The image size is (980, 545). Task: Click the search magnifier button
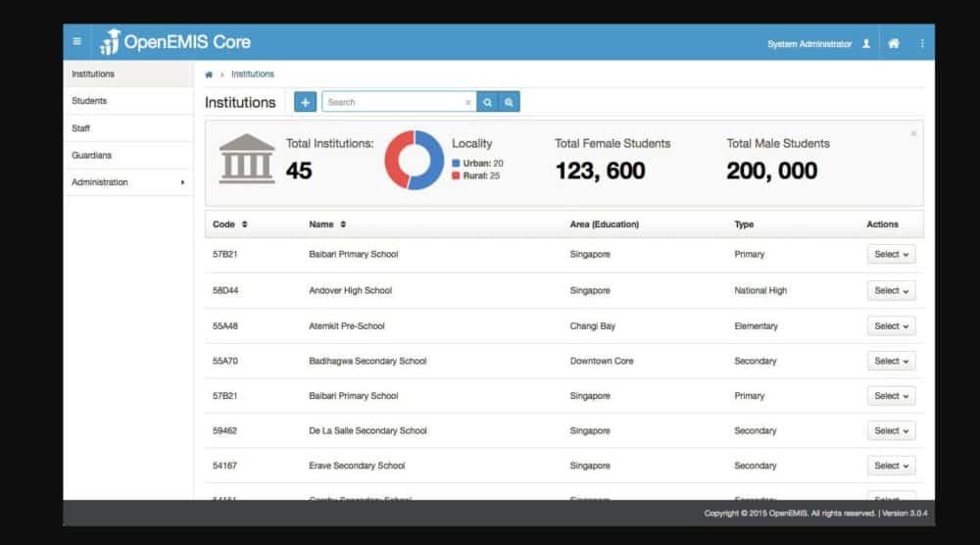[x=487, y=102]
